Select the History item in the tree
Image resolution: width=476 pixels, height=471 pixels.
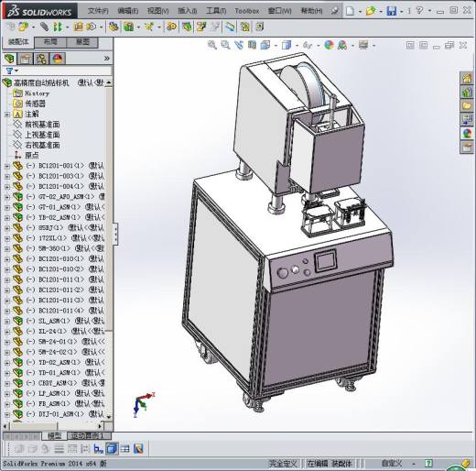(37, 93)
